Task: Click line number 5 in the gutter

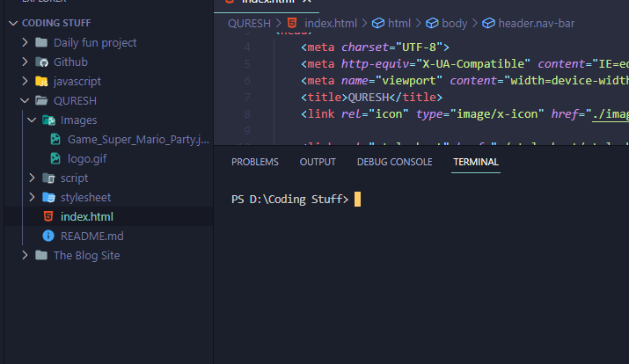Action: pos(247,63)
